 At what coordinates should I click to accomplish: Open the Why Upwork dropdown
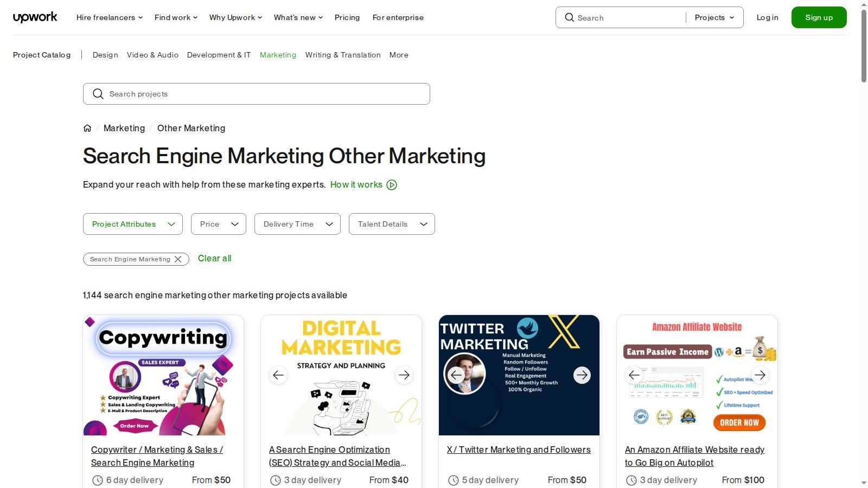point(236,17)
